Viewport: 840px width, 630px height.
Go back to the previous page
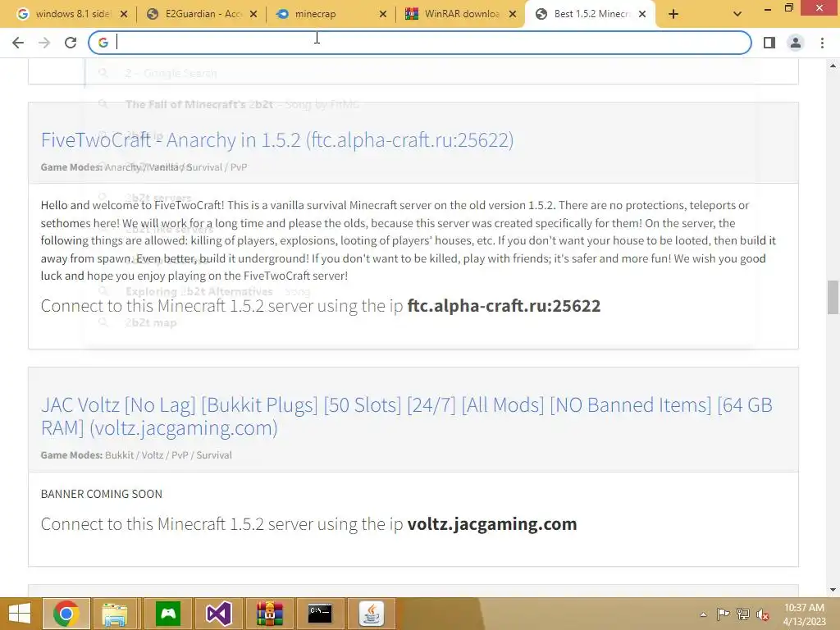18,43
